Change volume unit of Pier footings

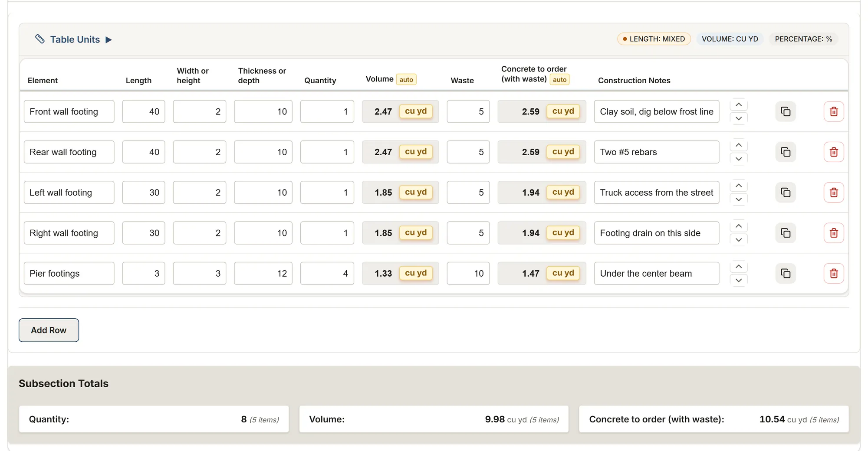tap(416, 273)
